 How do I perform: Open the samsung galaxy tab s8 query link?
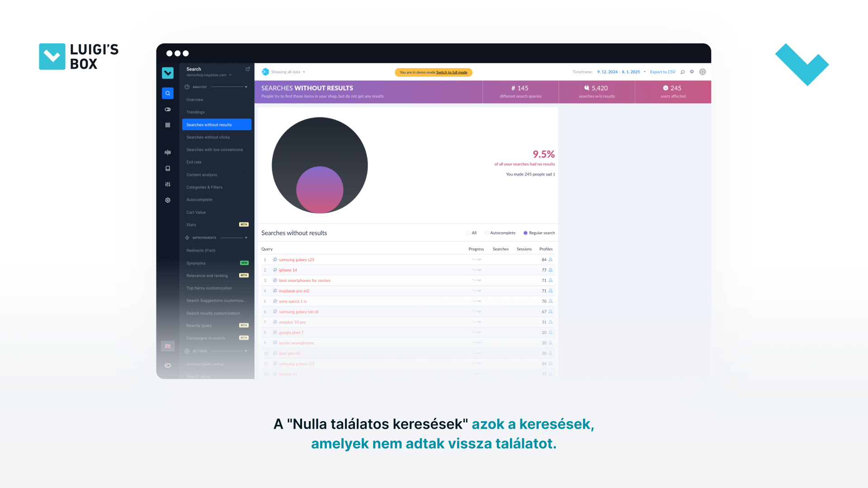[299, 311]
